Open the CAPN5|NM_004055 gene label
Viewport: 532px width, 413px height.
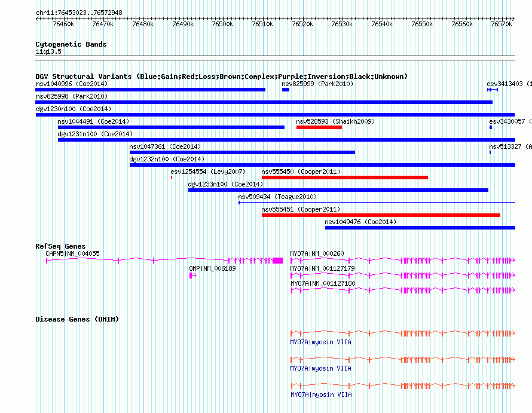click(72, 253)
